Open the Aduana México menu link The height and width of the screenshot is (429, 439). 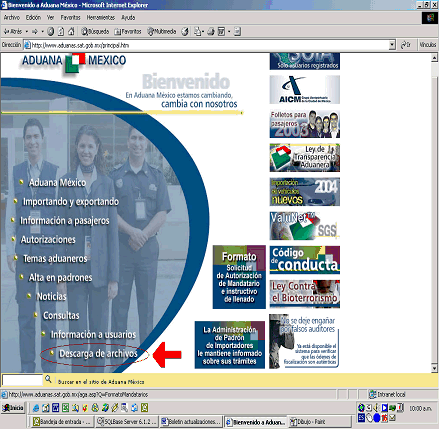point(57,183)
